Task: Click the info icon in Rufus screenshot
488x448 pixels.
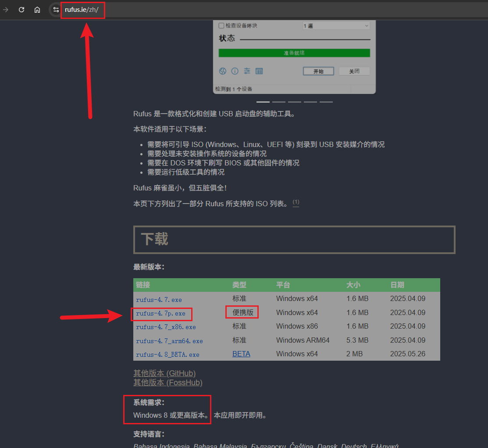Action: [235, 71]
